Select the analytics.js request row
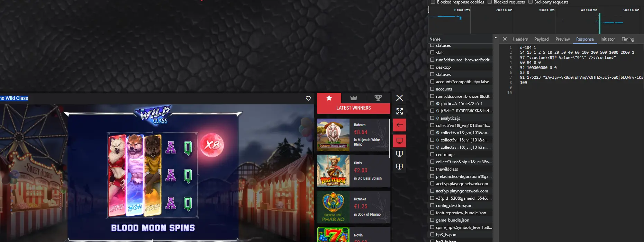Screen dimensions: 644x242 [x=460, y=118]
